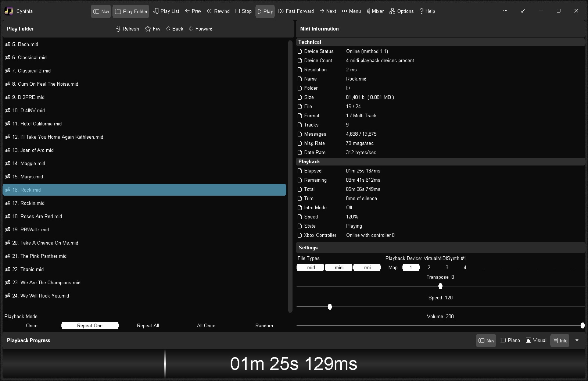Select 24. We Will Rock You.mid
Image resolution: width=588 pixels, height=381 pixels.
[x=144, y=296]
